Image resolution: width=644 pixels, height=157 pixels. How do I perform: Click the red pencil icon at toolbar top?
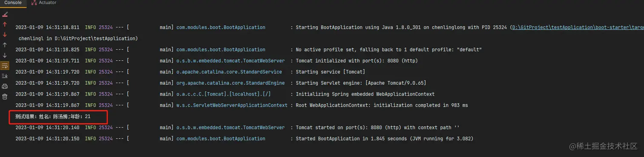pyautogui.click(x=5, y=14)
